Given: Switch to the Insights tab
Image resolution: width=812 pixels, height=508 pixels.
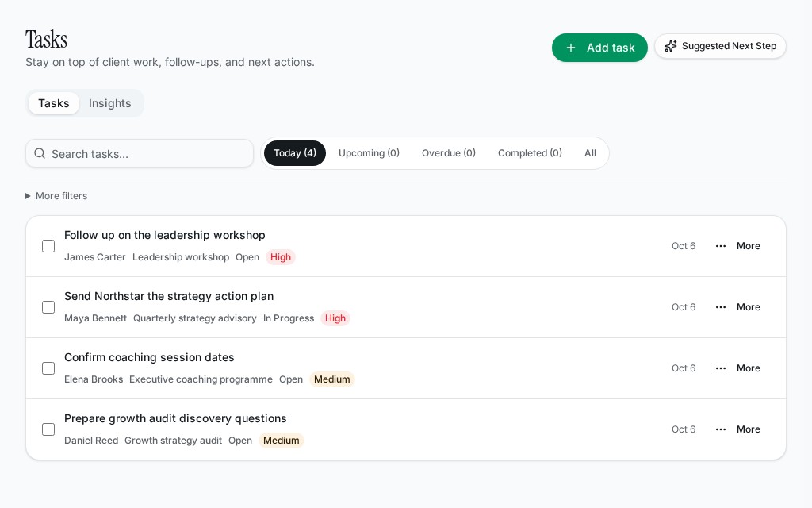Looking at the screenshot, I should click(109, 103).
